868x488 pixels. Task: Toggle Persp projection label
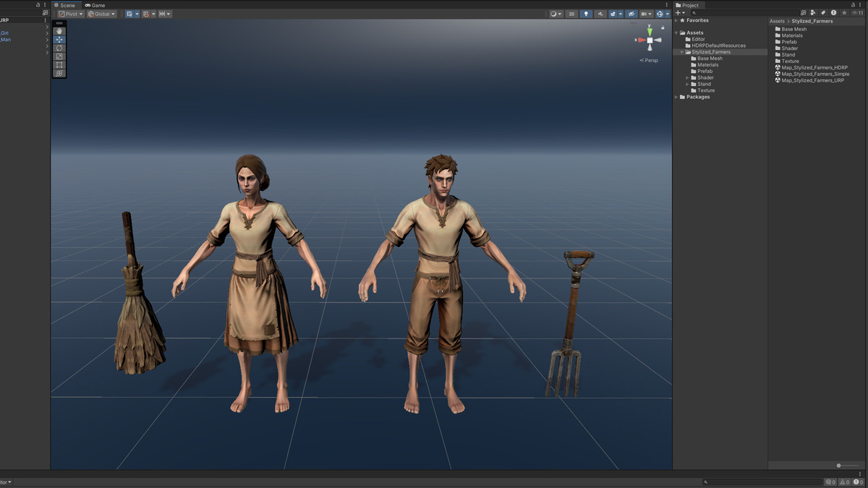(x=650, y=60)
